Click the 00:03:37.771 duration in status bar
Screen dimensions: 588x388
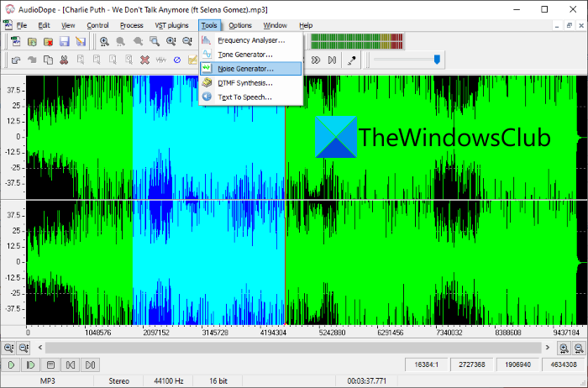click(366, 381)
